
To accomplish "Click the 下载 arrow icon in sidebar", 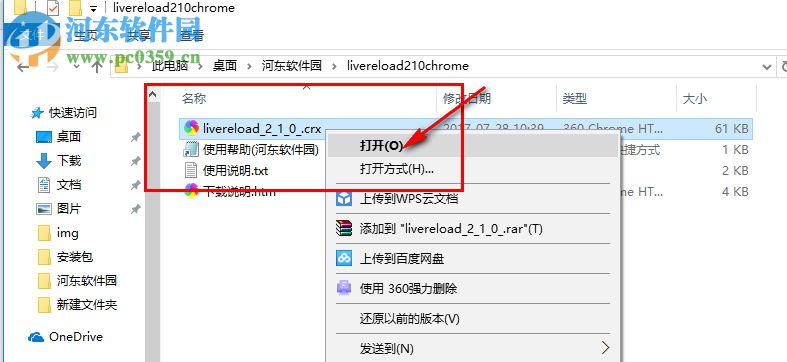I will tap(44, 161).
